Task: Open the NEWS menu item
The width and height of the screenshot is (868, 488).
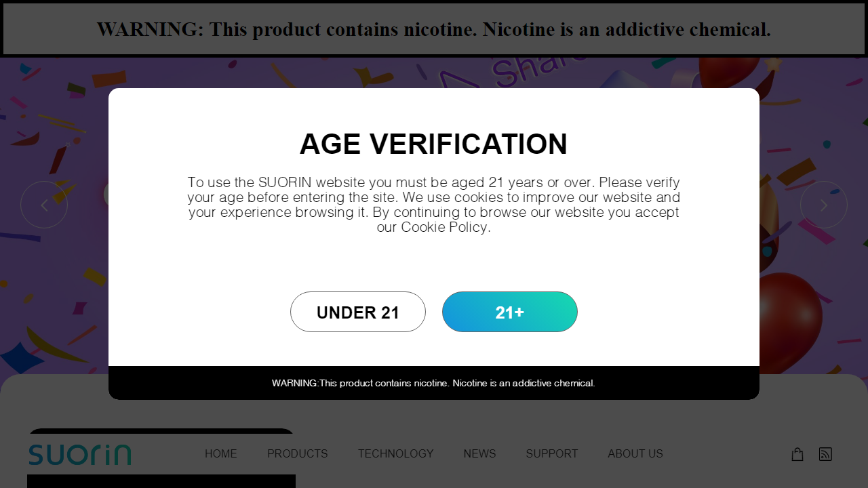Action: click(x=480, y=454)
